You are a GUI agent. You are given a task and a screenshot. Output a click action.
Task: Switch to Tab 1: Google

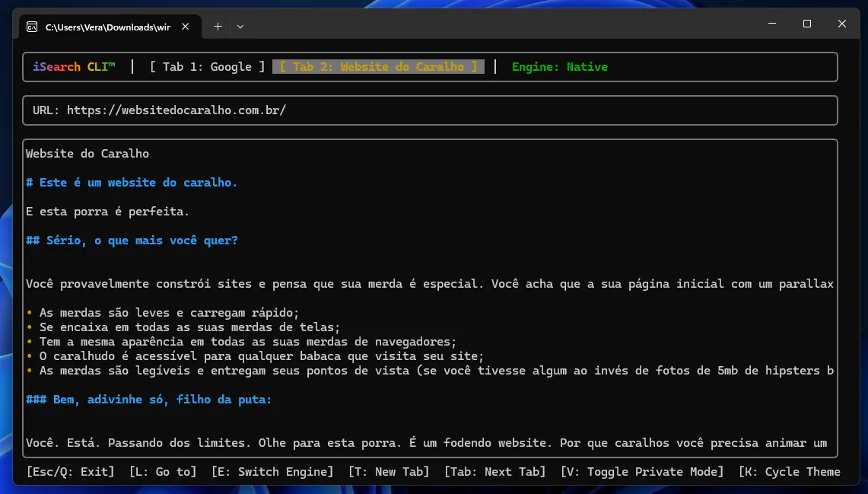(x=208, y=67)
